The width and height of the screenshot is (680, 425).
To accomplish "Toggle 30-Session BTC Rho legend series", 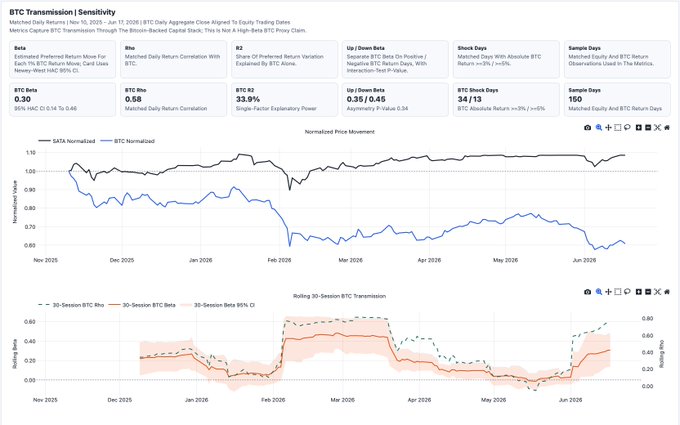I will click(71, 305).
